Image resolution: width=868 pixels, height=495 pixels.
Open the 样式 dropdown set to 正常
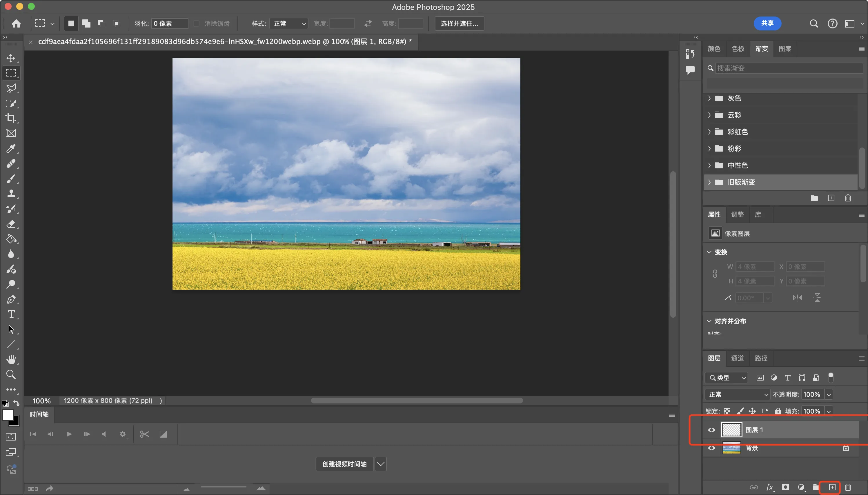289,23
